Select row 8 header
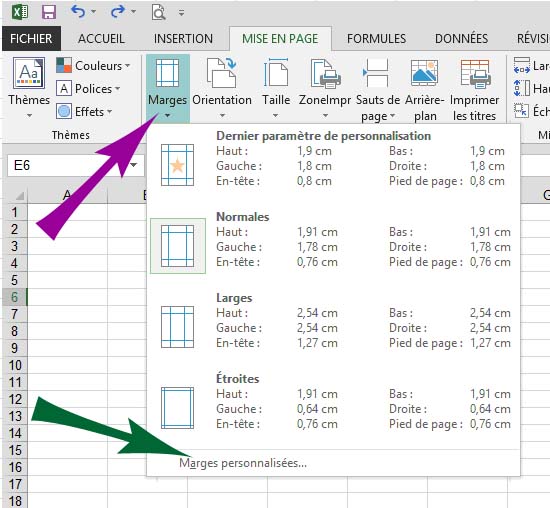The height and width of the screenshot is (508, 550). point(14,331)
